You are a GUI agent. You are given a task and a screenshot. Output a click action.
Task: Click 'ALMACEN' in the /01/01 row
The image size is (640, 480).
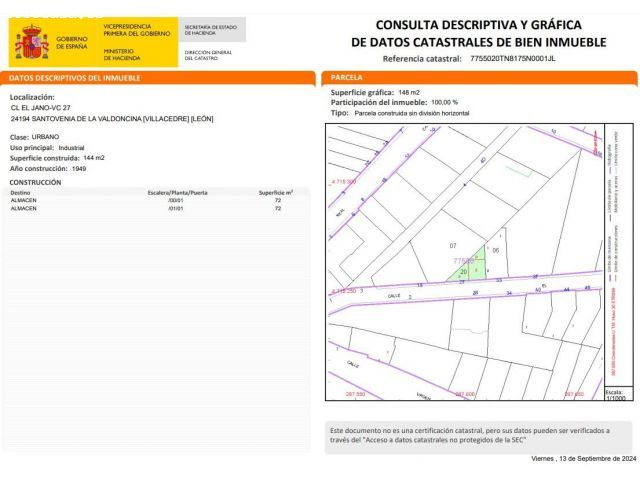click(x=23, y=209)
